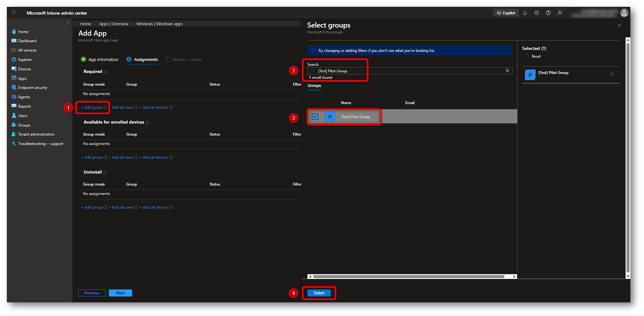This screenshot has height=316, width=644.
Task: Clear the search box with X icon
Action: click(507, 71)
